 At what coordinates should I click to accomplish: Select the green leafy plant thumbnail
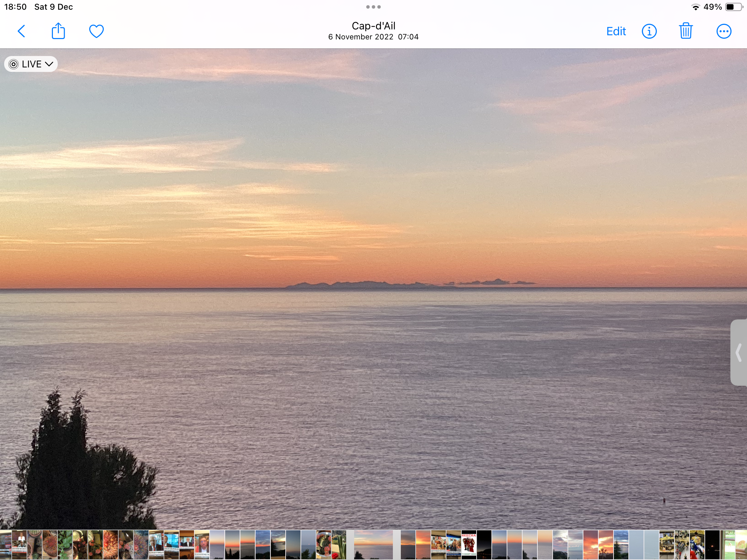(65, 545)
